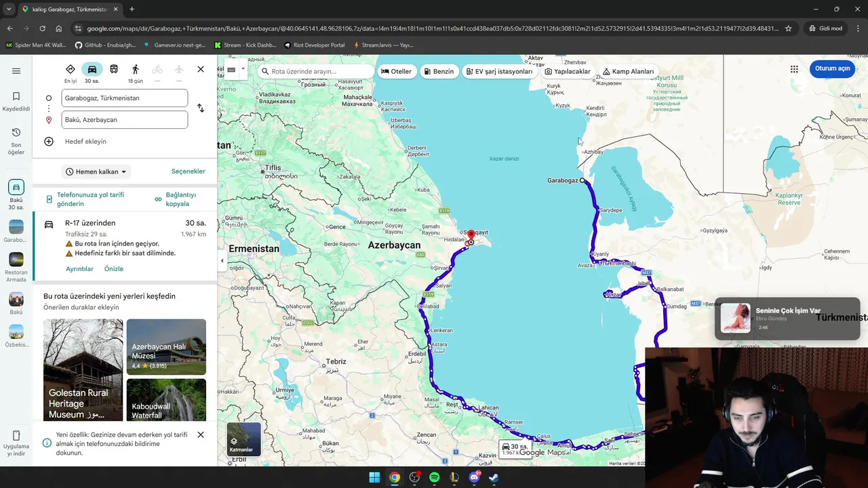
Task: Open Özbekistan recent sidebar thumbnail
Action: coord(16,336)
